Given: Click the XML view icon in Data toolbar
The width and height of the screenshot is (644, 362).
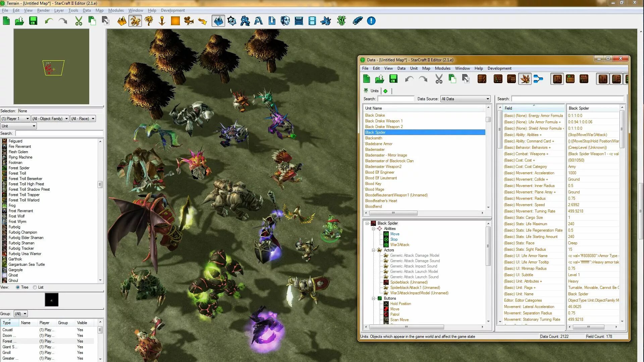Looking at the screenshot, I should click(584, 79).
